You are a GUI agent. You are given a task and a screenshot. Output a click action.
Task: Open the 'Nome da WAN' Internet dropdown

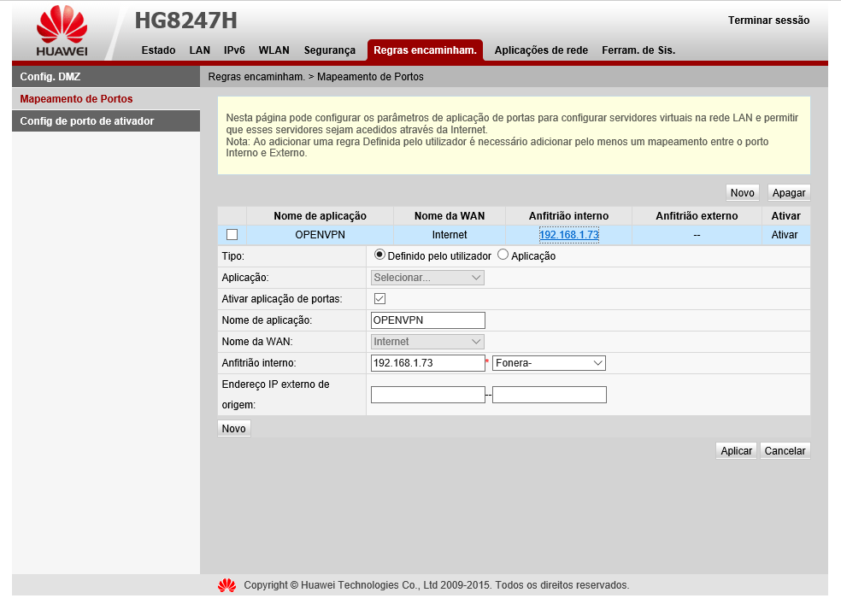tap(427, 342)
